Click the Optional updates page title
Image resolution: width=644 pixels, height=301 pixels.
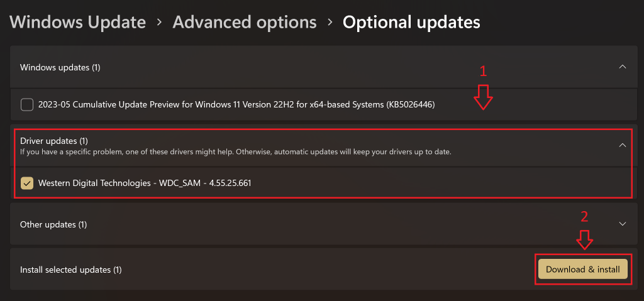pyautogui.click(x=411, y=23)
